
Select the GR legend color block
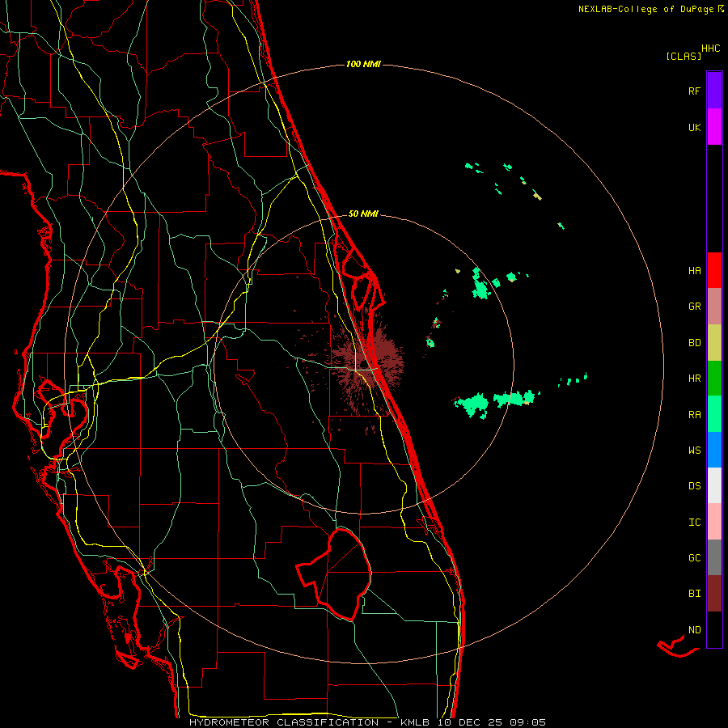click(714, 307)
